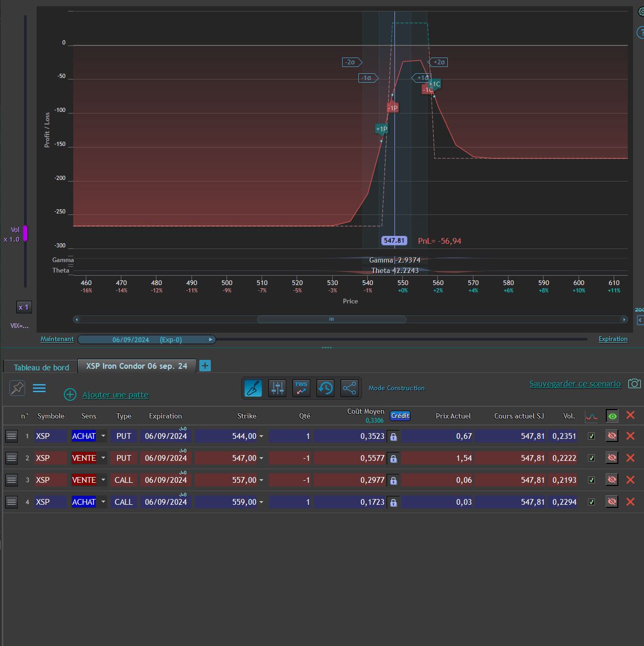
Task: Click the TWS chart icon
Action: [x=301, y=388]
